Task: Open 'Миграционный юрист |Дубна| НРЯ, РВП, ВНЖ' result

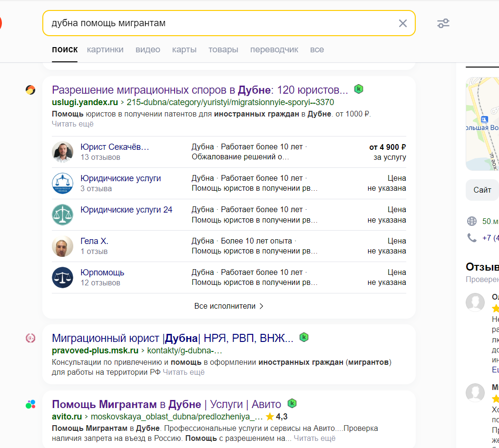Action: (x=173, y=338)
